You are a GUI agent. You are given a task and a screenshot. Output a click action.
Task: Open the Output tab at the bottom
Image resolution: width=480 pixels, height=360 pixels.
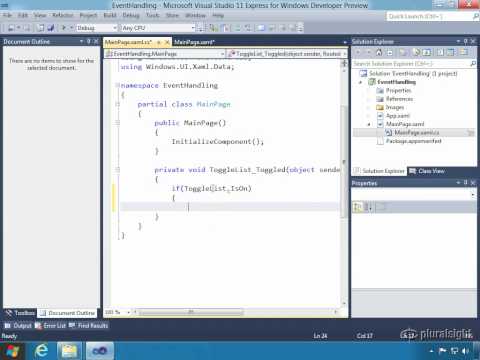(x=18, y=325)
